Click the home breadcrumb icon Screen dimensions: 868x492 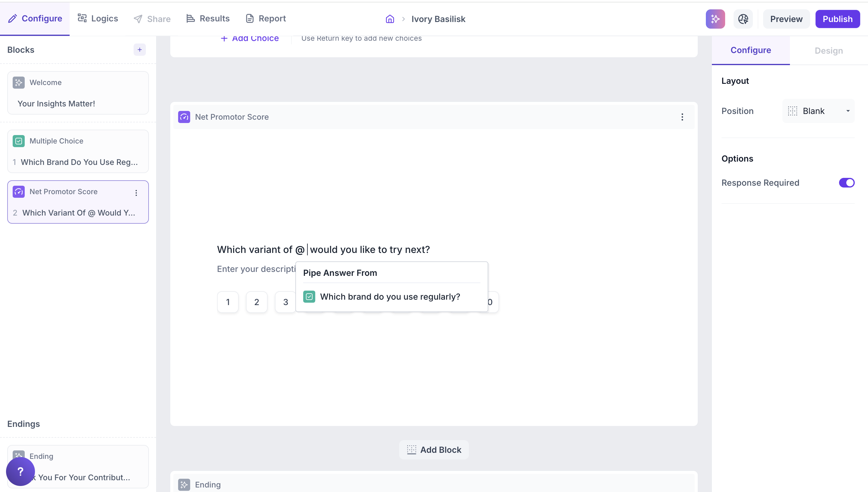pyautogui.click(x=390, y=19)
